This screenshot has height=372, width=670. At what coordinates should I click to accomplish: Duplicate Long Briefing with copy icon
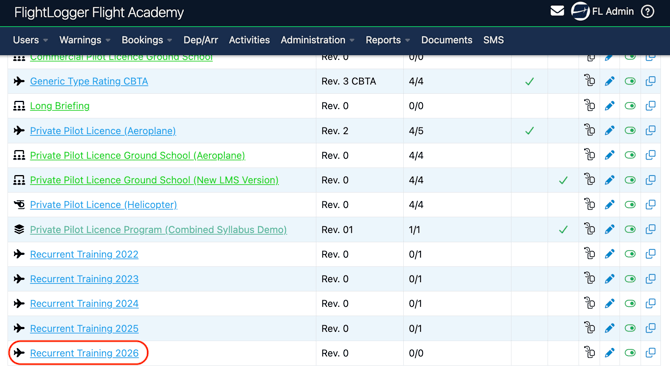click(650, 105)
